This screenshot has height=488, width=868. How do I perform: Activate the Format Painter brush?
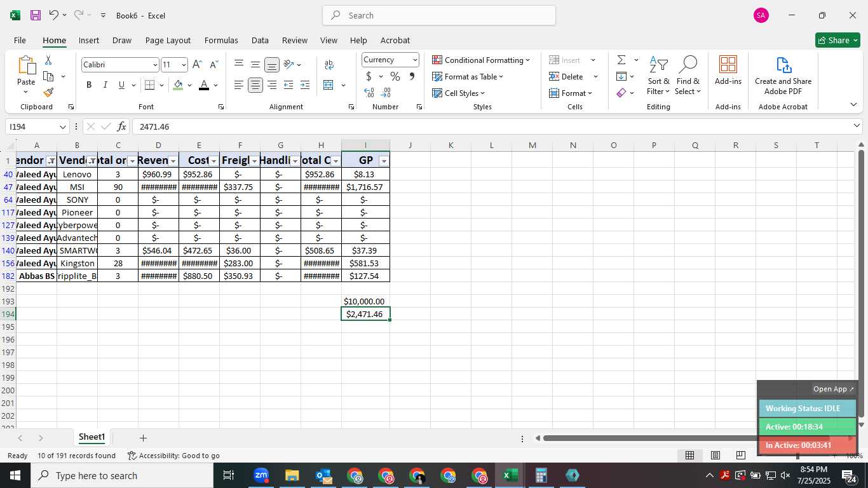pyautogui.click(x=48, y=92)
